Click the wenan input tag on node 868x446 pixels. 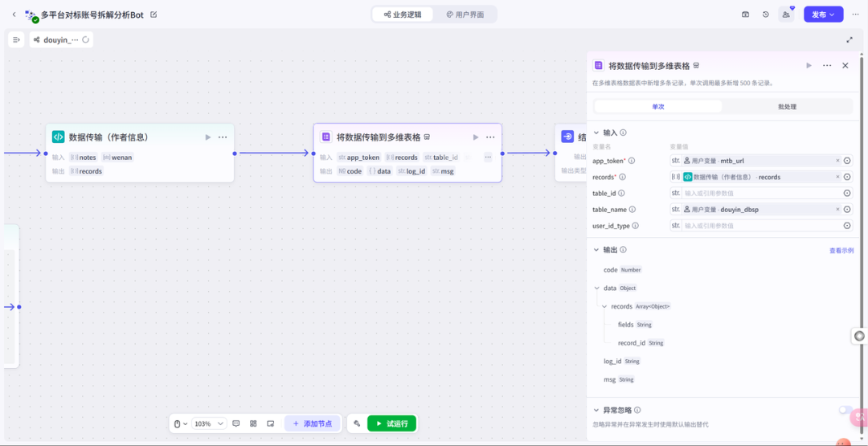pos(117,158)
